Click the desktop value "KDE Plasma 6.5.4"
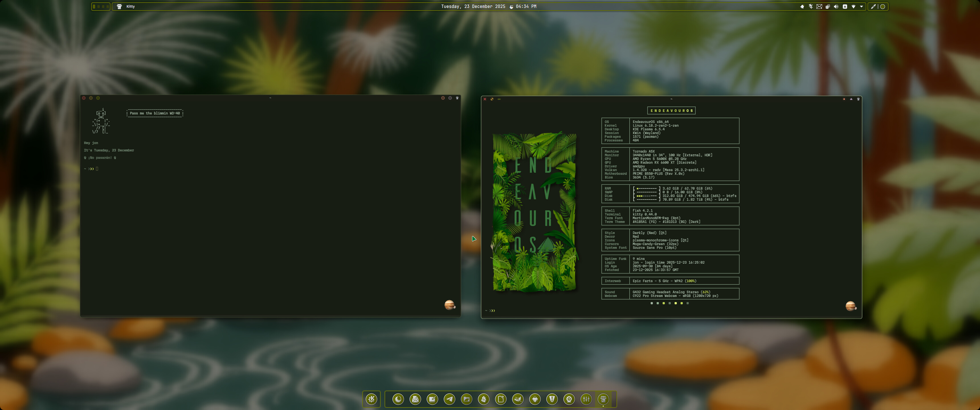 pyautogui.click(x=649, y=129)
